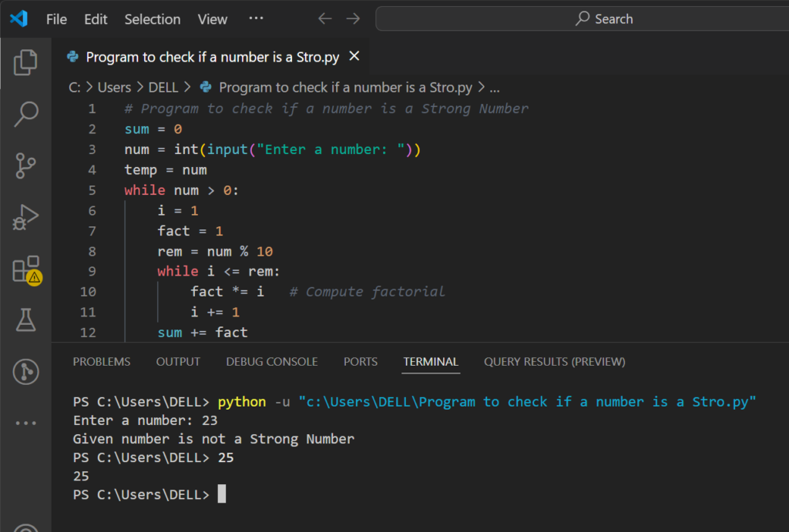Click '# Compute factorial' comment
The height and width of the screenshot is (532, 789).
click(x=368, y=292)
